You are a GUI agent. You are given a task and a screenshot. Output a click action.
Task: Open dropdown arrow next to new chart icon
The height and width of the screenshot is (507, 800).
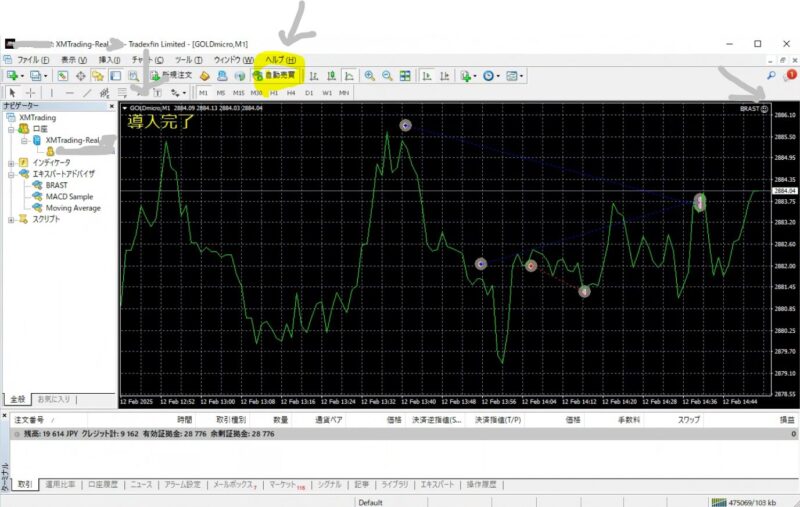click(x=22, y=77)
